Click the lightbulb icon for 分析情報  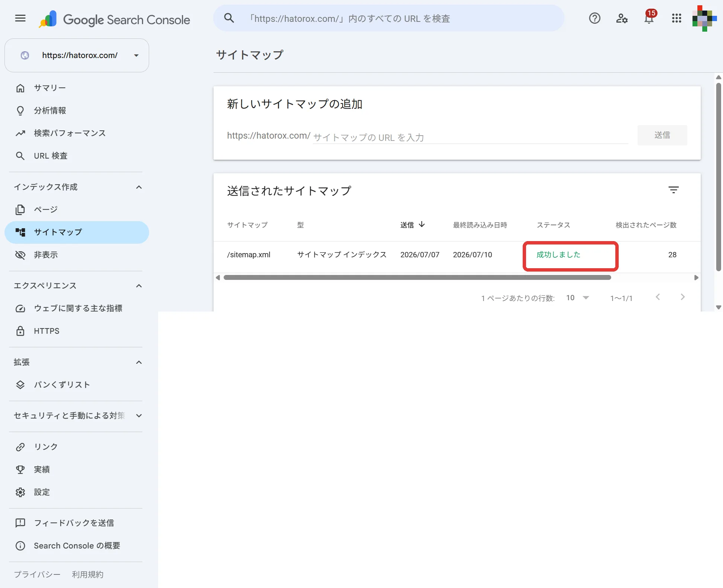[x=20, y=110]
